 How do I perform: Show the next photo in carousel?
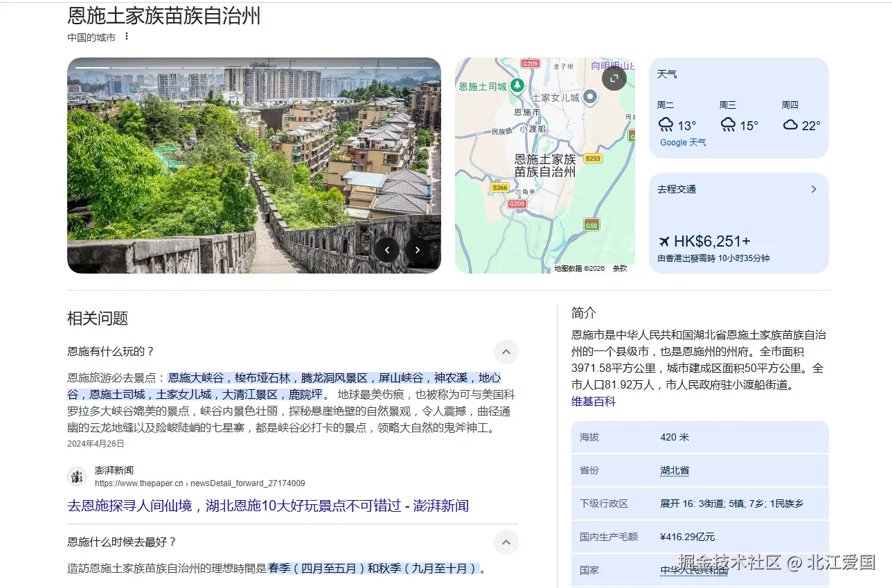417,250
